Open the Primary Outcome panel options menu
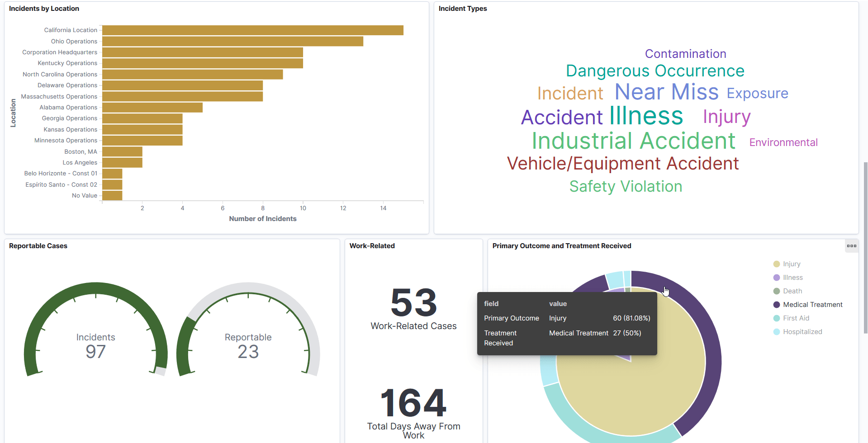 [x=852, y=246]
